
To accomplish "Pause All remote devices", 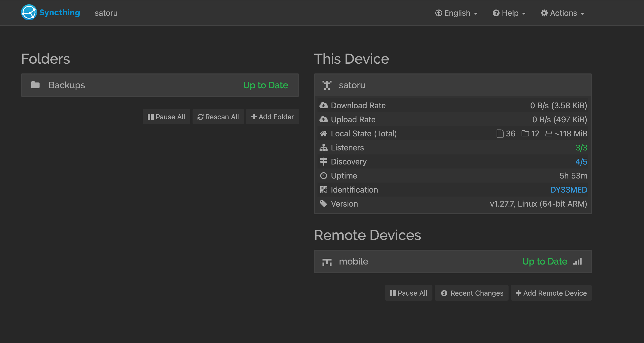I will [409, 293].
